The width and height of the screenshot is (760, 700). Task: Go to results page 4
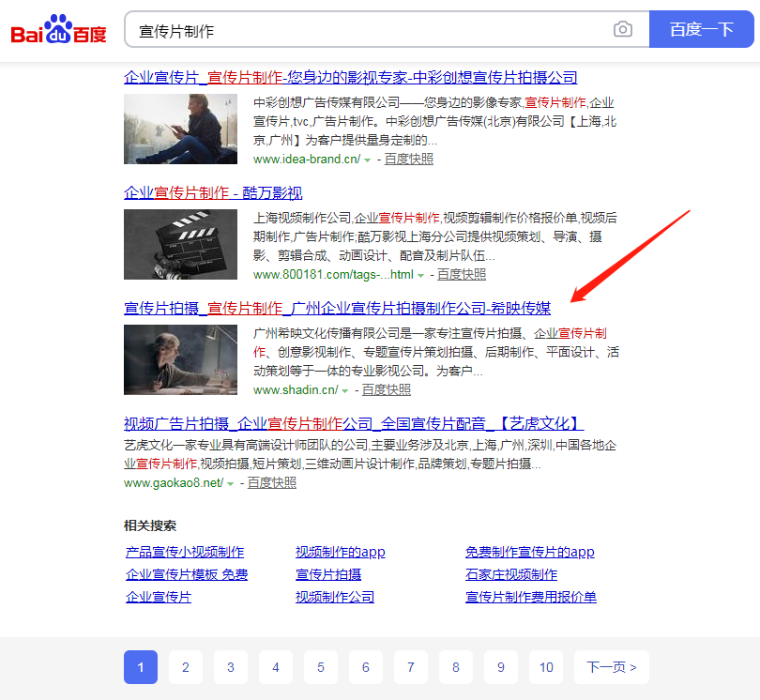click(276, 667)
